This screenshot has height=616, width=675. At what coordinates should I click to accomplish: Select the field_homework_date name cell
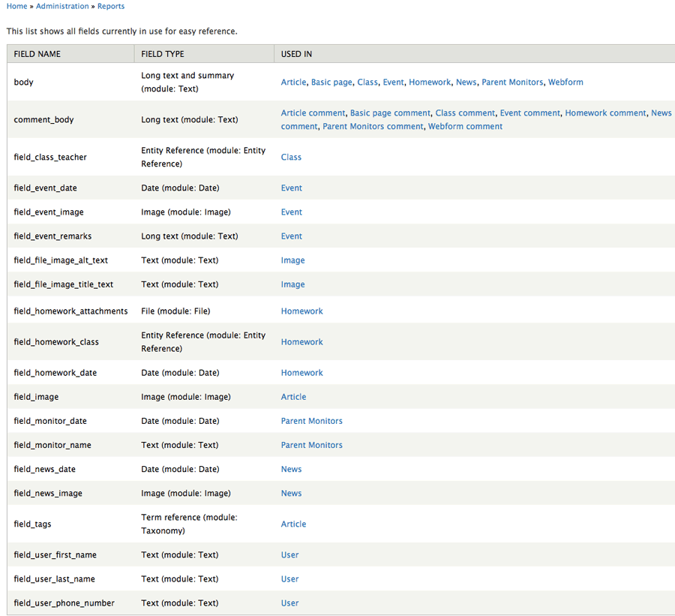point(70,373)
